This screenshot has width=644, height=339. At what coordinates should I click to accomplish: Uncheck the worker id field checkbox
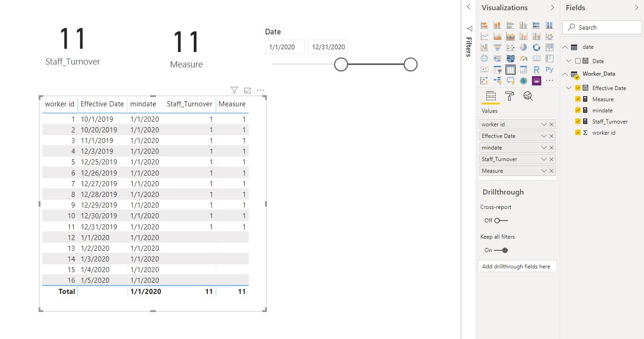coord(578,132)
